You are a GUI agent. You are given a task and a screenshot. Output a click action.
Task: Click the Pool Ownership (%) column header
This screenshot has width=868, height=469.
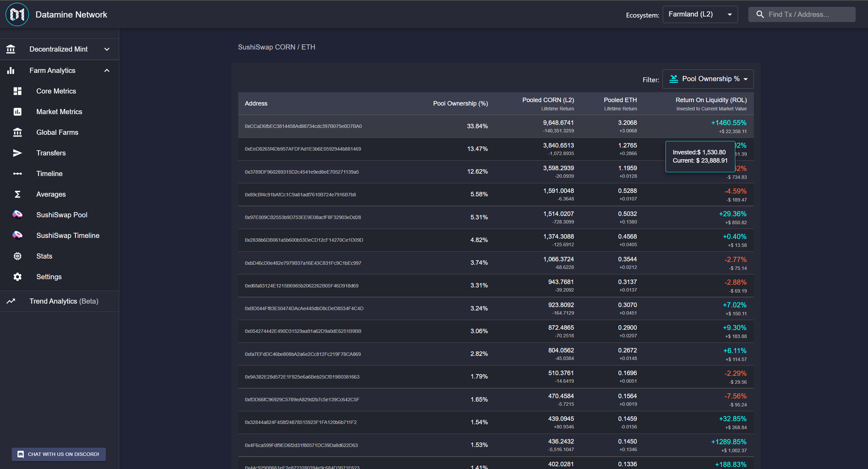[x=460, y=103]
